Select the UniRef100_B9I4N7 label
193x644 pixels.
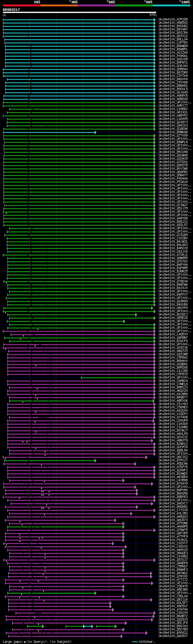173,29
